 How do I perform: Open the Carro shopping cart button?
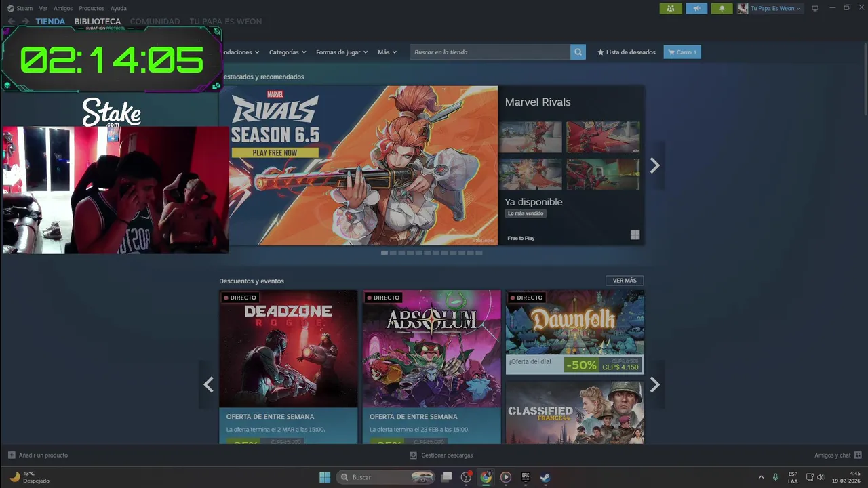[x=682, y=52]
